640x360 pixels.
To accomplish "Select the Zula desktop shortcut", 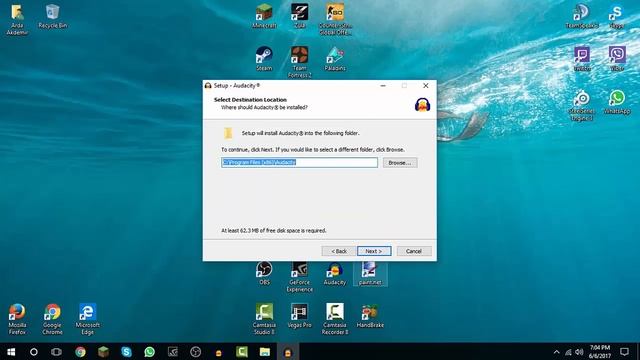I will pos(300,16).
